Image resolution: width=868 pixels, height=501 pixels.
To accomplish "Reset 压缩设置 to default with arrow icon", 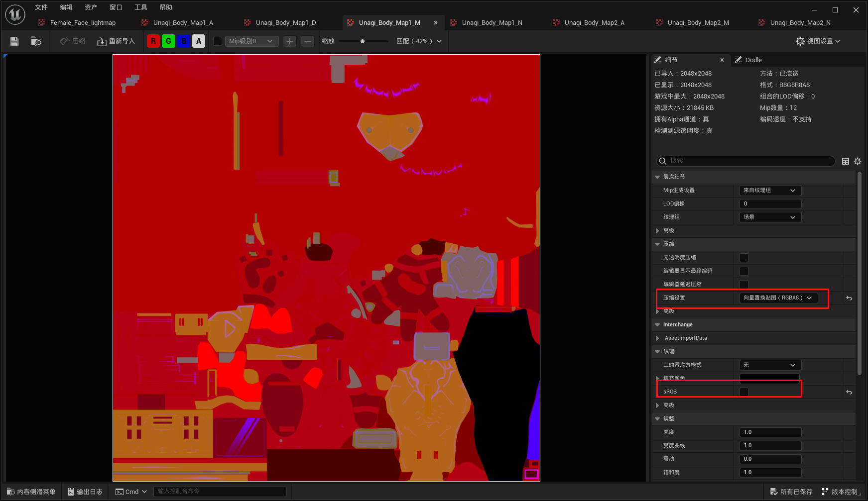I will click(x=849, y=298).
